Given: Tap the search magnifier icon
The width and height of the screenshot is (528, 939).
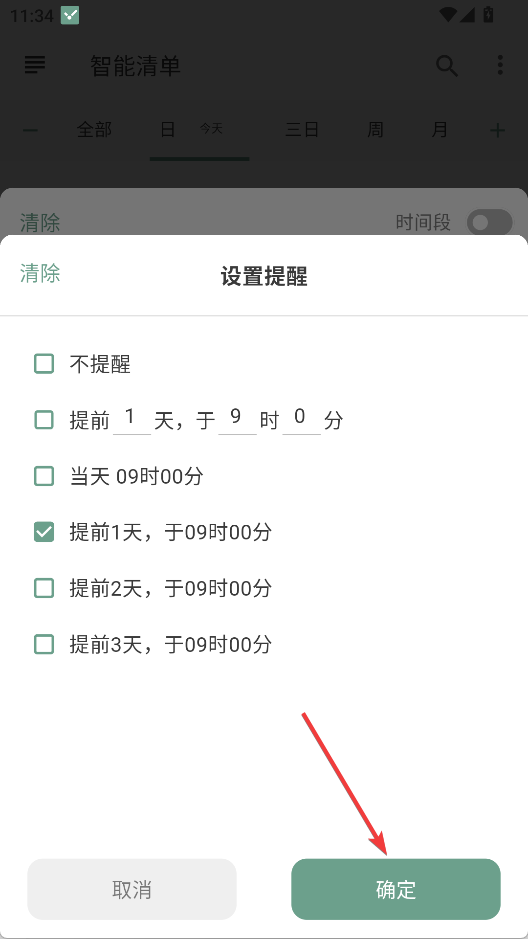Looking at the screenshot, I should [447, 65].
